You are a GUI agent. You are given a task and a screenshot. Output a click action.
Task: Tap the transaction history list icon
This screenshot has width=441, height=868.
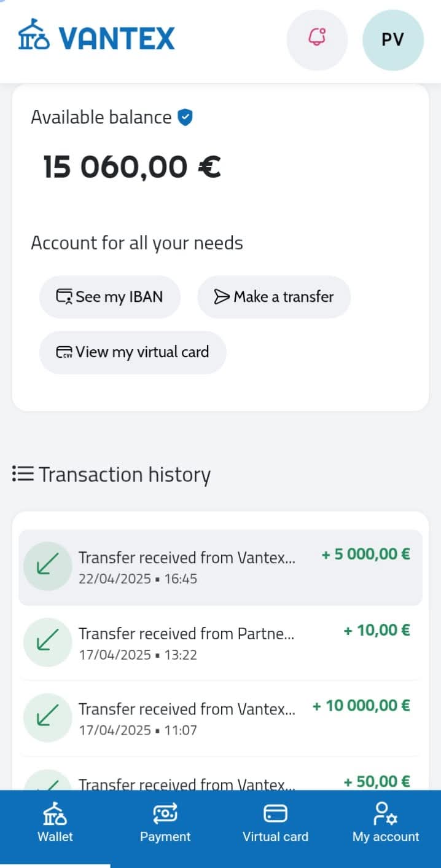tap(23, 474)
